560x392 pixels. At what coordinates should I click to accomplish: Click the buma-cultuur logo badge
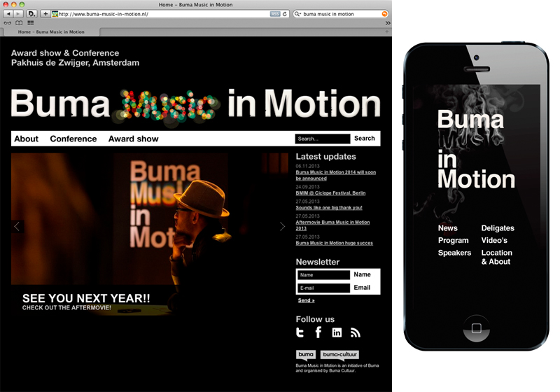click(339, 354)
